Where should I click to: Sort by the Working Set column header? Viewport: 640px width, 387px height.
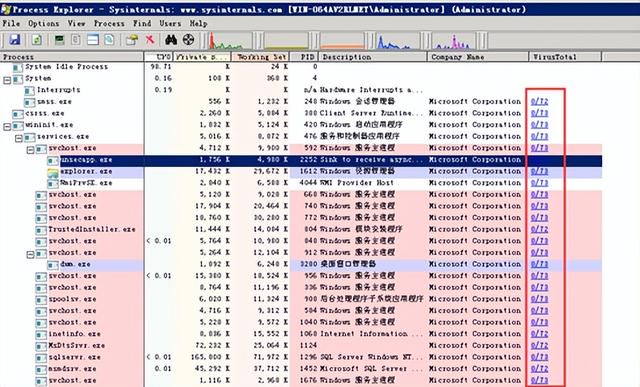pyautogui.click(x=260, y=57)
